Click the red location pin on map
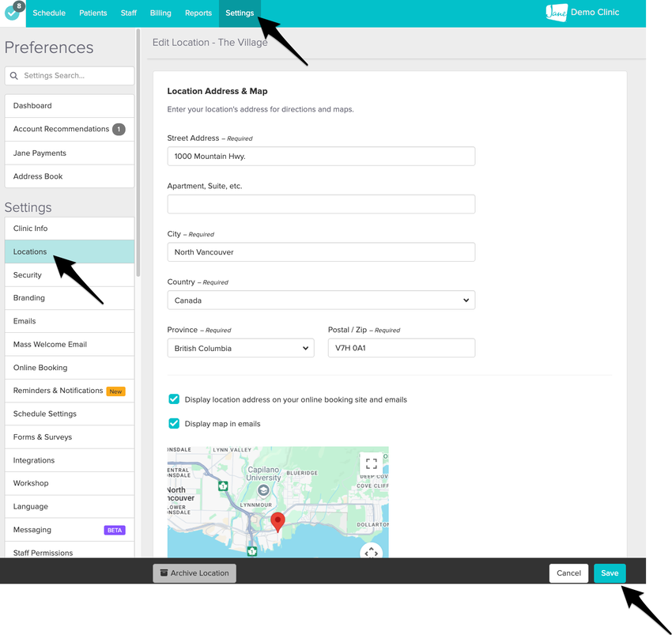672x635 pixels. (277, 521)
